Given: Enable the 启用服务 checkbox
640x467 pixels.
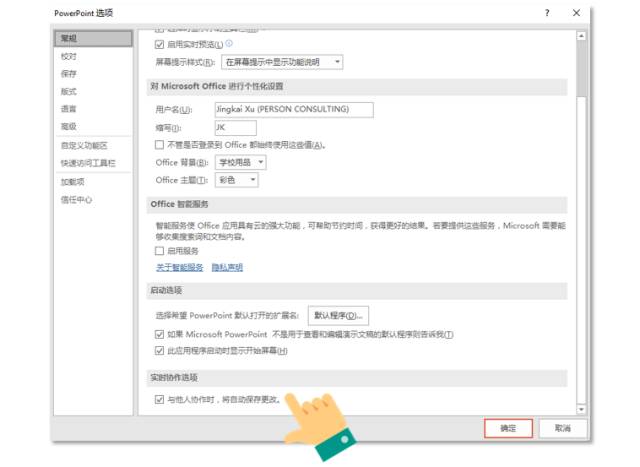Looking at the screenshot, I should (159, 251).
